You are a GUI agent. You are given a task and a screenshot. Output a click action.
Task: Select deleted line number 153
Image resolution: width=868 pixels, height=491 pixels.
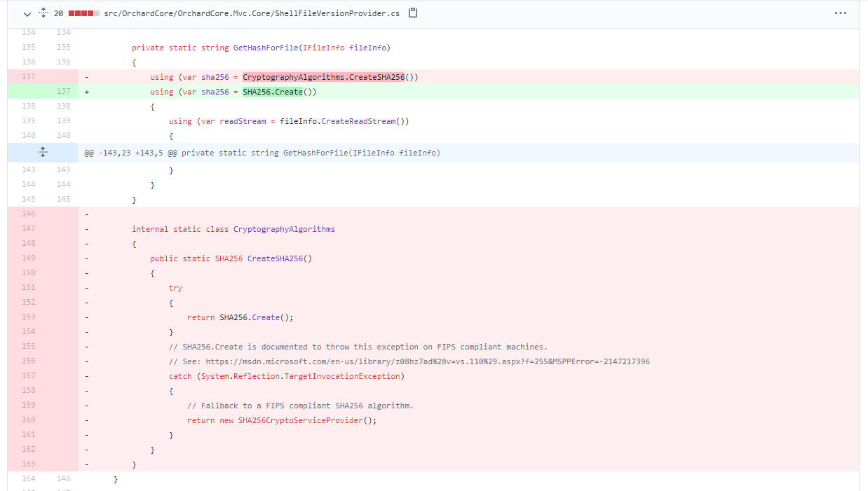[x=29, y=317]
